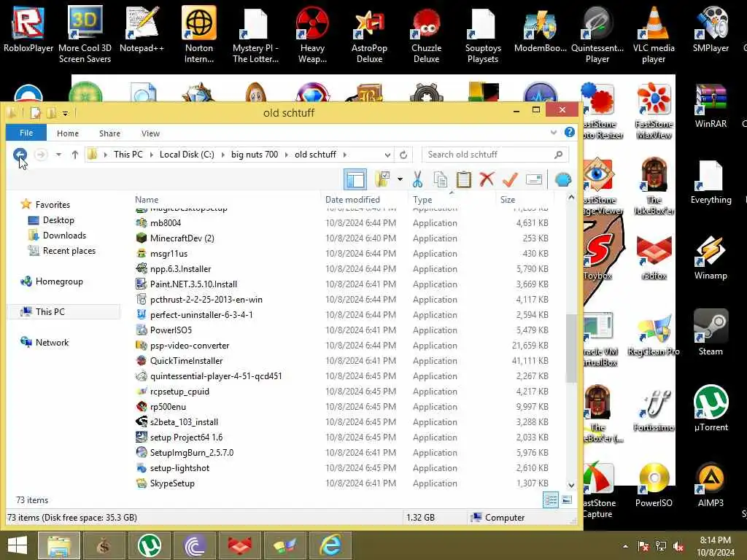The height and width of the screenshot is (560, 747).
Task: Refresh the old schtuff folder view
Action: (x=403, y=155)
